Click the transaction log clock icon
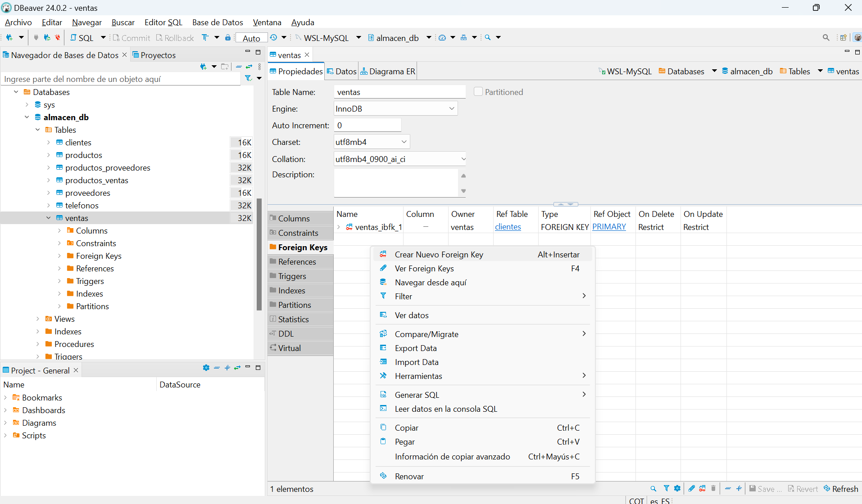 click(x=273, y=38)
